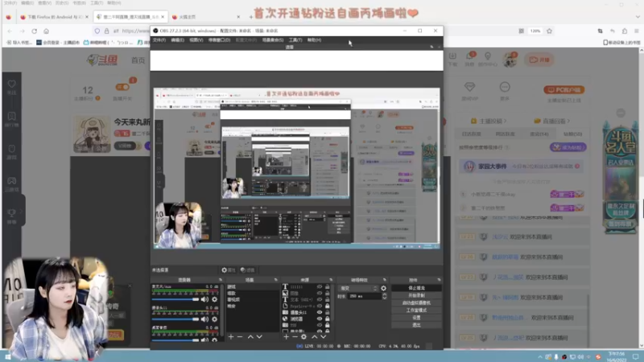Toggle visibility of the first text source
The image size is (644, 362).
pyautogui.click(x=320, y=286)
